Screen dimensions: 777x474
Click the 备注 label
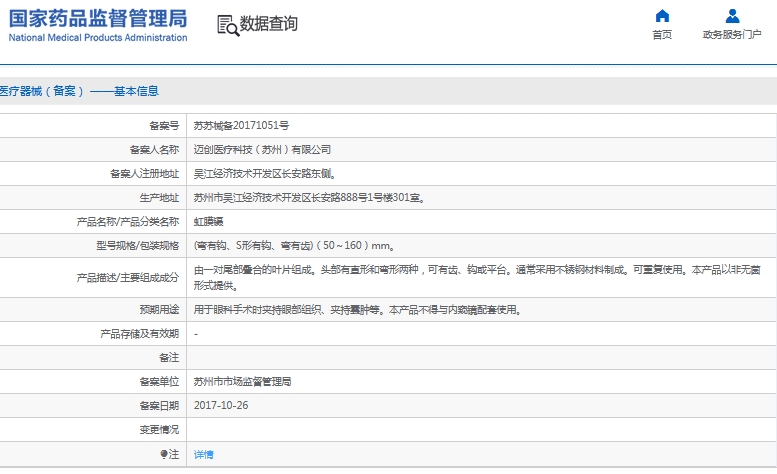[x=169, y=358]
